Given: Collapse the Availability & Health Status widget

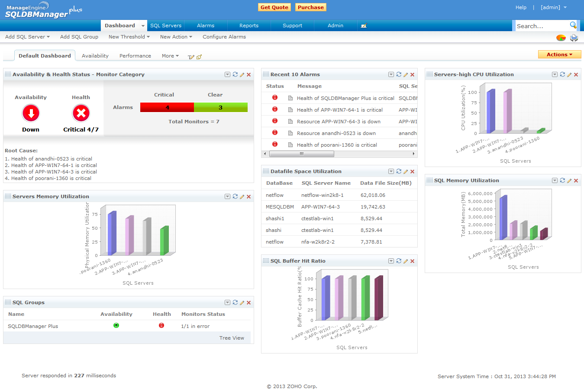Looking at the screenshot, I should 227,74.
